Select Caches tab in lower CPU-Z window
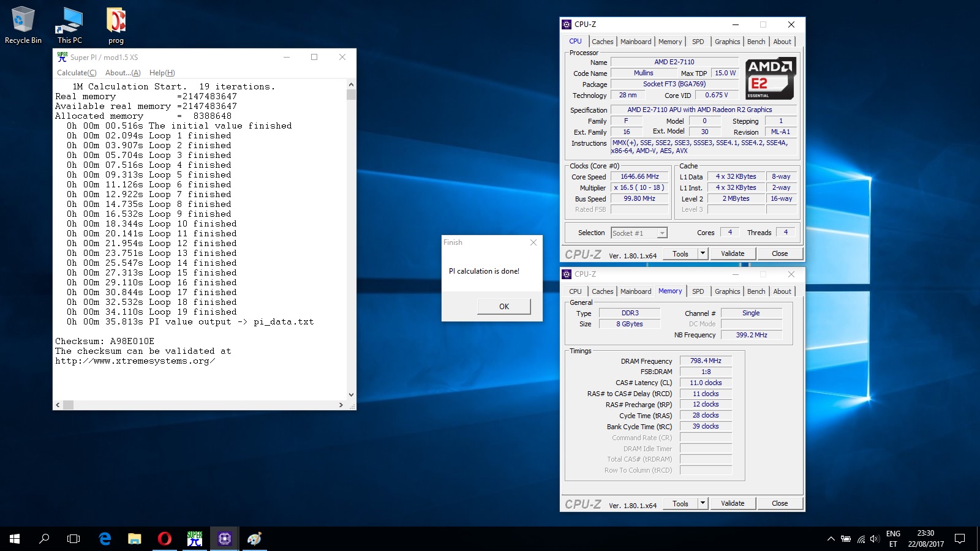This screenshot has height=551, width=980. click(602, 291)
